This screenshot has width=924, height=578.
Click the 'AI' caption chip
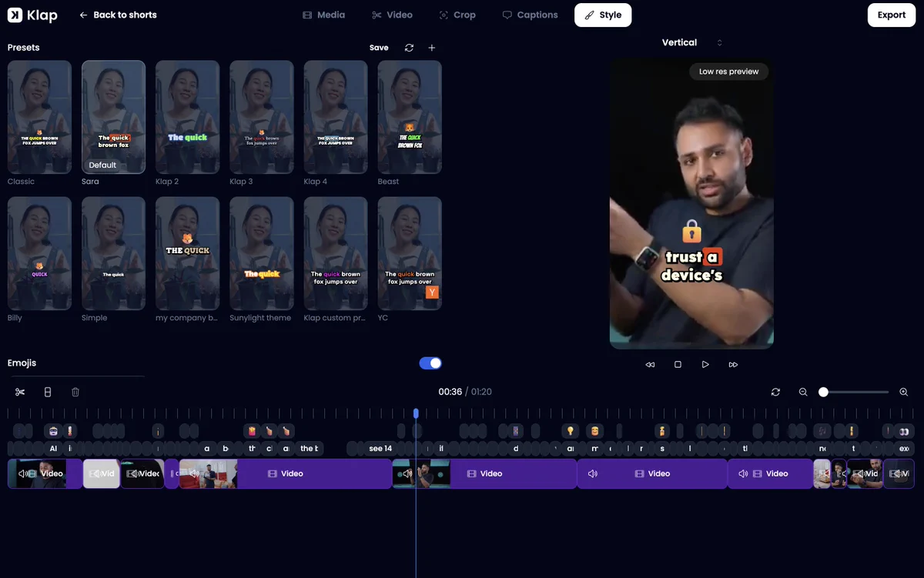click(53, 449)
